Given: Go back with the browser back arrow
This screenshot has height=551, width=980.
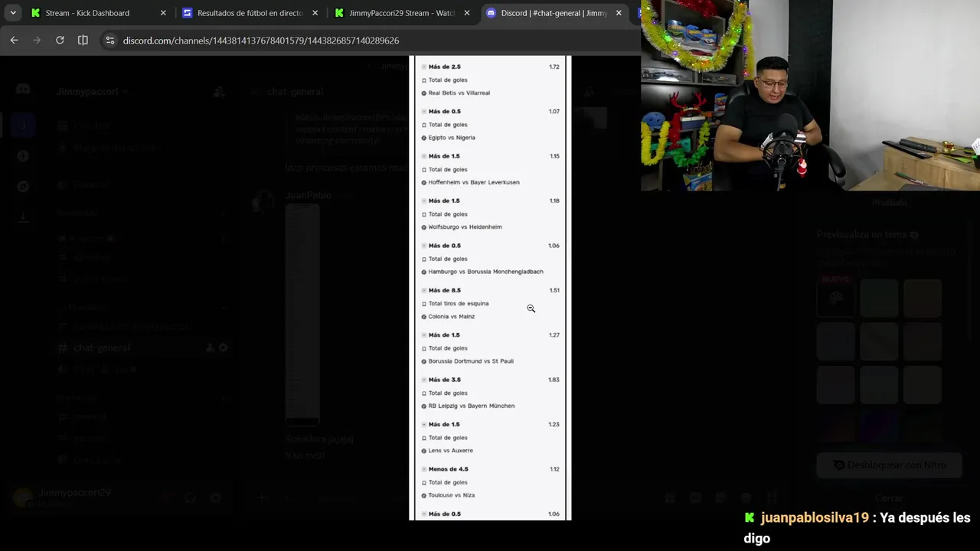Looking at the screenshot, I should point(14,40).
